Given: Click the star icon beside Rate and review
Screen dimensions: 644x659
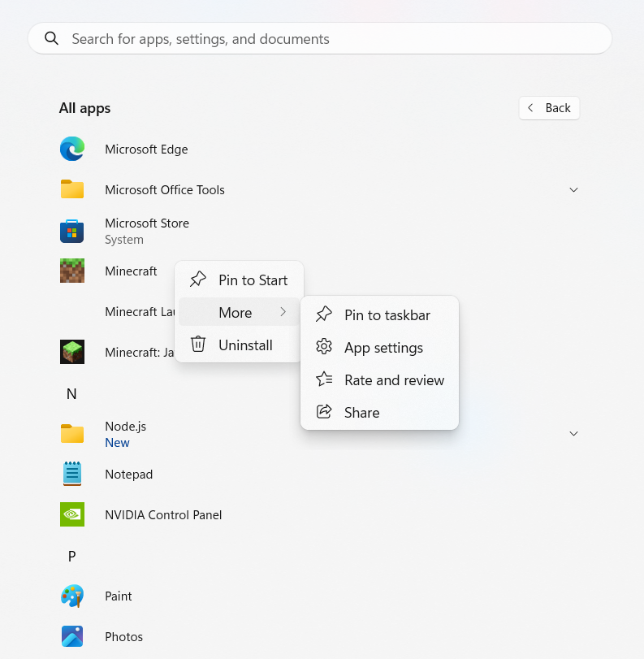Looking at the screenshot, I should click(x=324, y=379).
